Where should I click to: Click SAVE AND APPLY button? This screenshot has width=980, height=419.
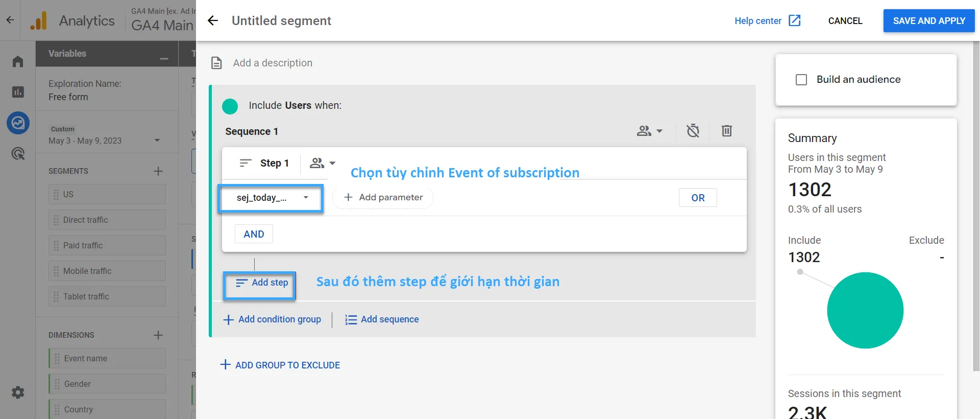pos(929,21)
